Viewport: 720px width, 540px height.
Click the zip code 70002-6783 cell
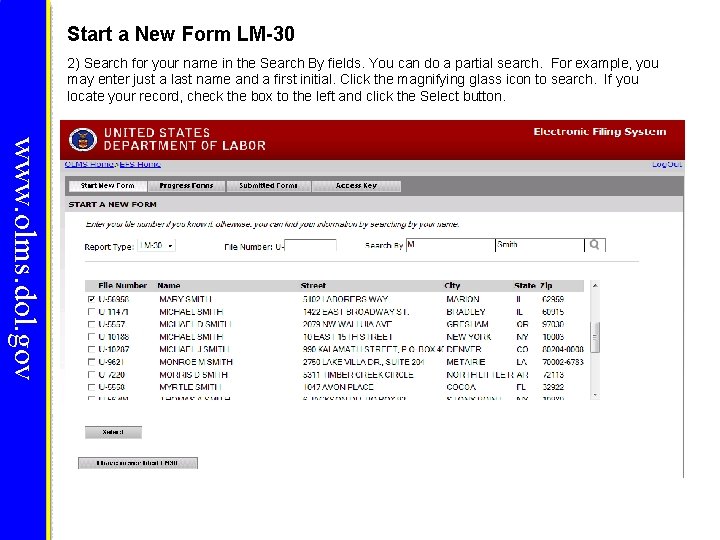pos(562,362)
